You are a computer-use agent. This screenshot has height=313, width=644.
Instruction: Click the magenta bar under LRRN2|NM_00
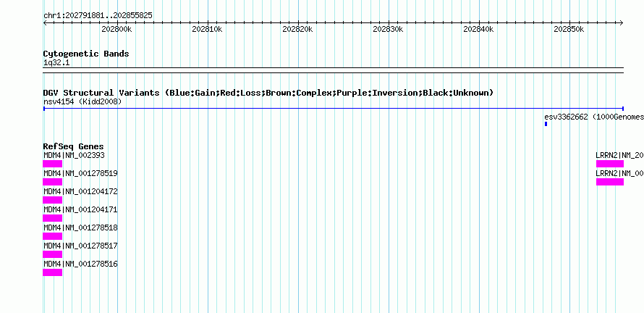pyautogui.click(x=610, y=182)
